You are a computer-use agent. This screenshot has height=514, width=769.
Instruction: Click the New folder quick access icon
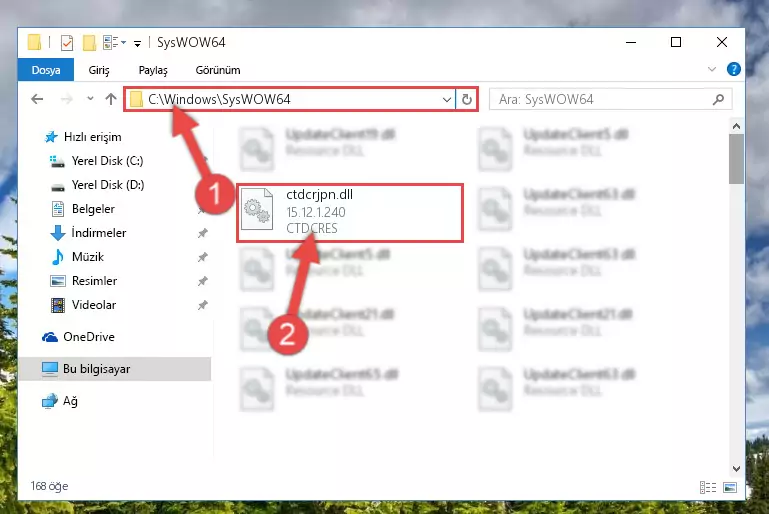click(89, 43)
